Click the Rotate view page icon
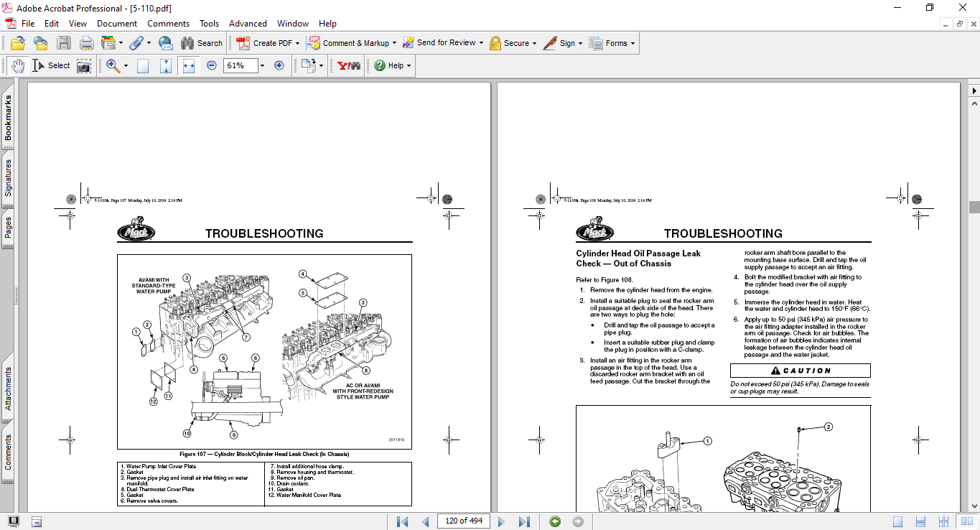The height and width of the screenshot is (530, 980). point(308,65)
